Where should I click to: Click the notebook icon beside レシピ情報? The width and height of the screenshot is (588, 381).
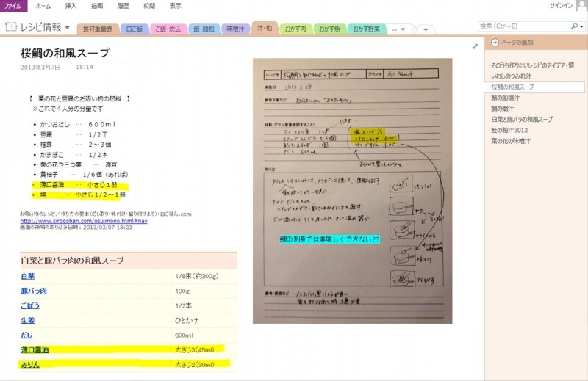11,26
